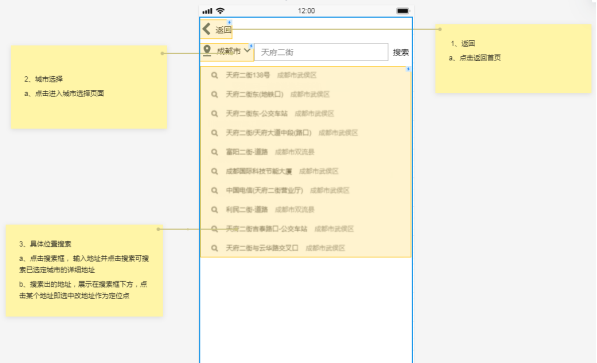Click 成都市武侯区 beside 成都国际科技节能大厦
Image resolution: width=597 pixels, height=363 pixels.
[x=319, y=171]
